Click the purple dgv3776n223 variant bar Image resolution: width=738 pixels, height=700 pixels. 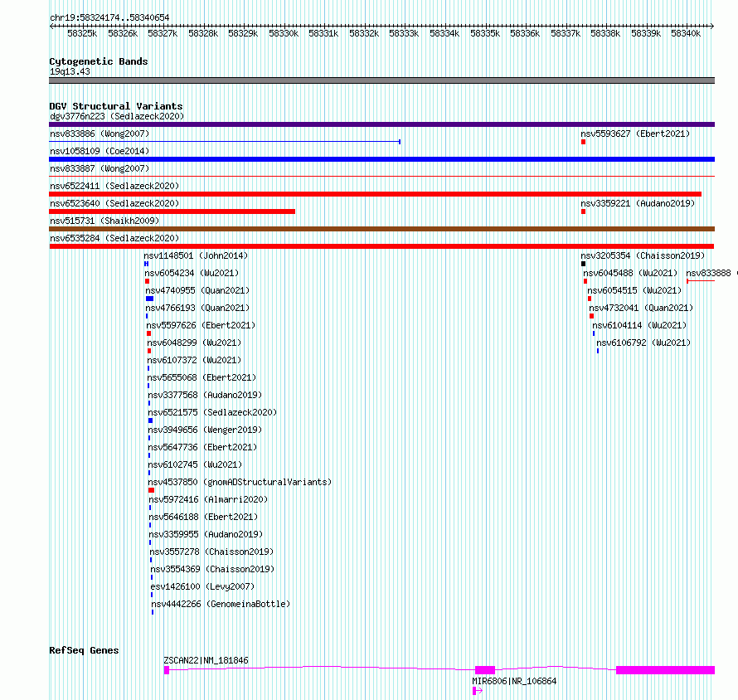pos(381,124)
